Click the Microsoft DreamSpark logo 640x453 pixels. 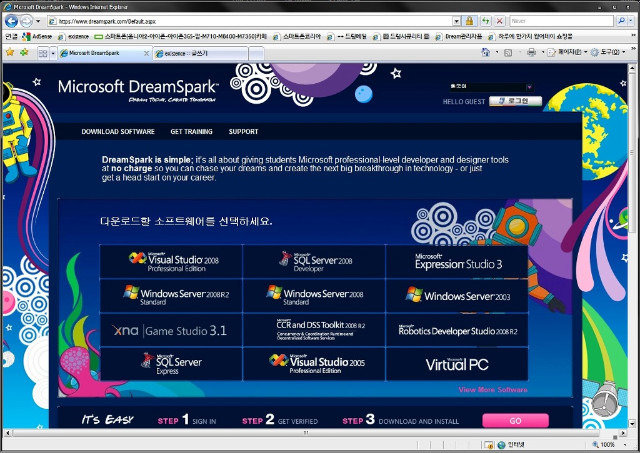click(138, 89)
